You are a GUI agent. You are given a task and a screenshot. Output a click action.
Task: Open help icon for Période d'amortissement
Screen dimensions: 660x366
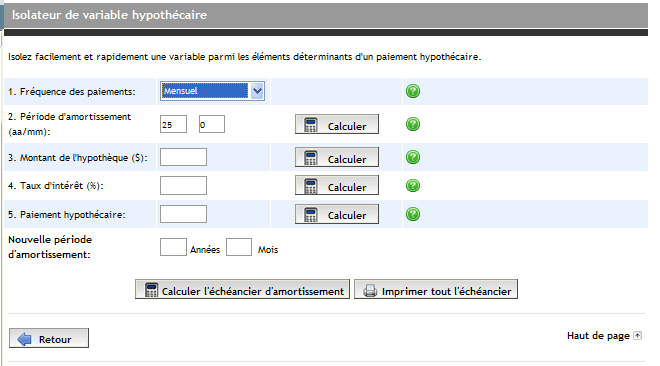pyautogui.click(x=413, y=124)
